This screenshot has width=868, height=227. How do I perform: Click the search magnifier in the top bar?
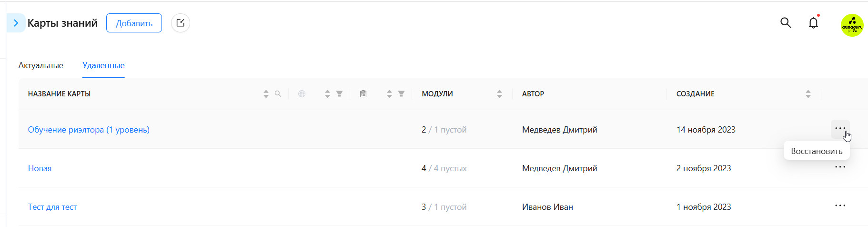(x=786, y=23)
